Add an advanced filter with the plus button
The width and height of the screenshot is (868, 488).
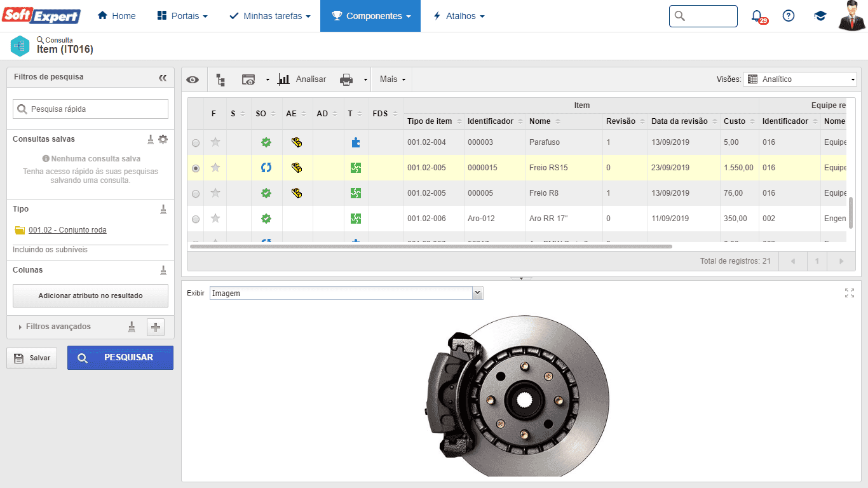[156, 327]
